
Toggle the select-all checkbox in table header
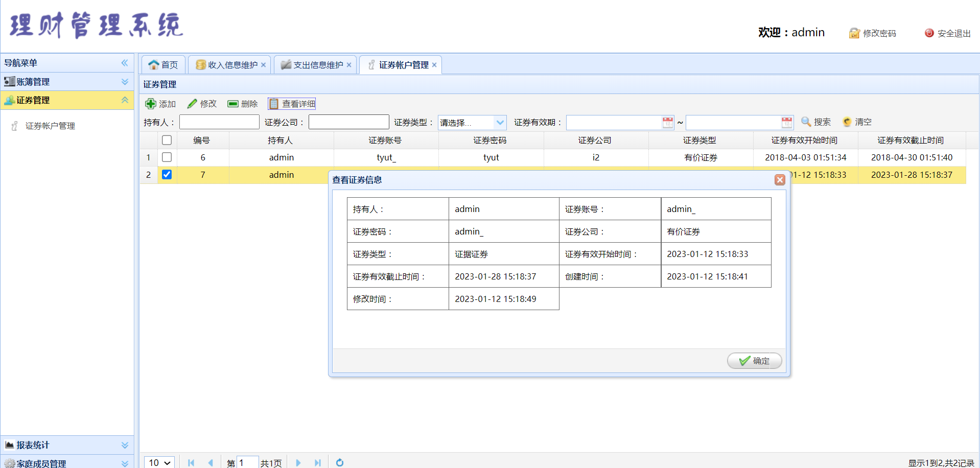(167, 140)
